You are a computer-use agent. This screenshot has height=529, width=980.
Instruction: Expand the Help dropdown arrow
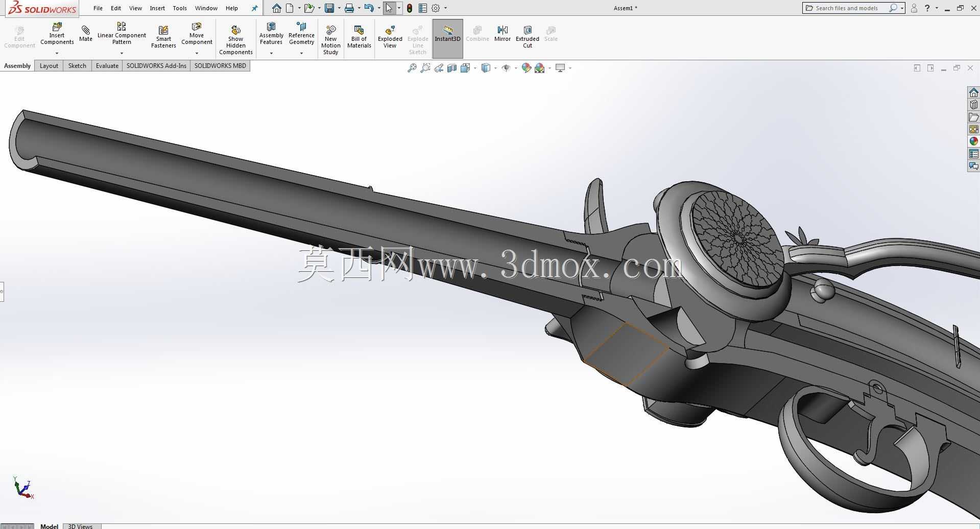(x=937, y=8)
